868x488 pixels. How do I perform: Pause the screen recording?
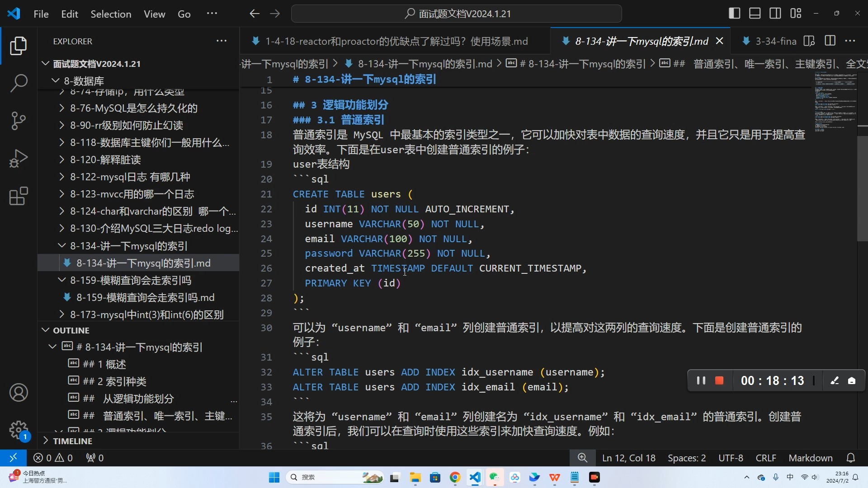pos(701,380)
